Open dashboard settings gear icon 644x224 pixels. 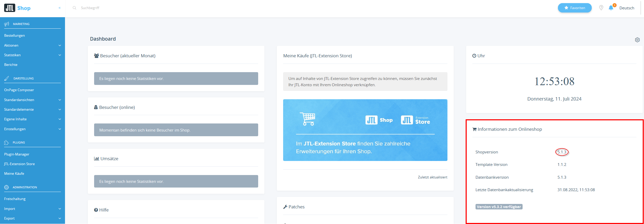(637, 40)
